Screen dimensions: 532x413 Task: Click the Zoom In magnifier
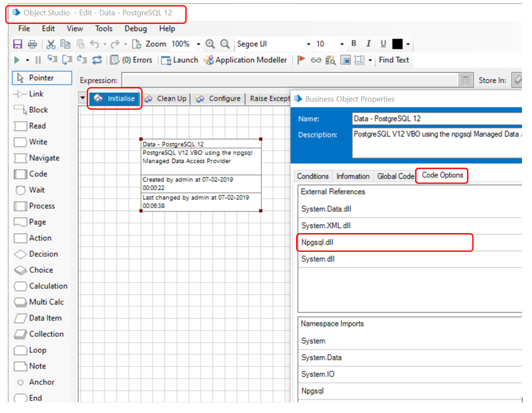(210, 44)
